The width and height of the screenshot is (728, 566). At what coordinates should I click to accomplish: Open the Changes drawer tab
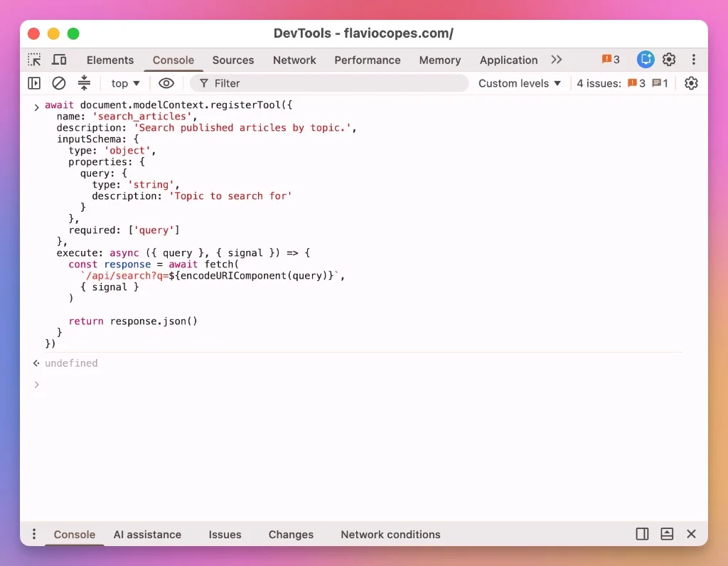[291, 535]
